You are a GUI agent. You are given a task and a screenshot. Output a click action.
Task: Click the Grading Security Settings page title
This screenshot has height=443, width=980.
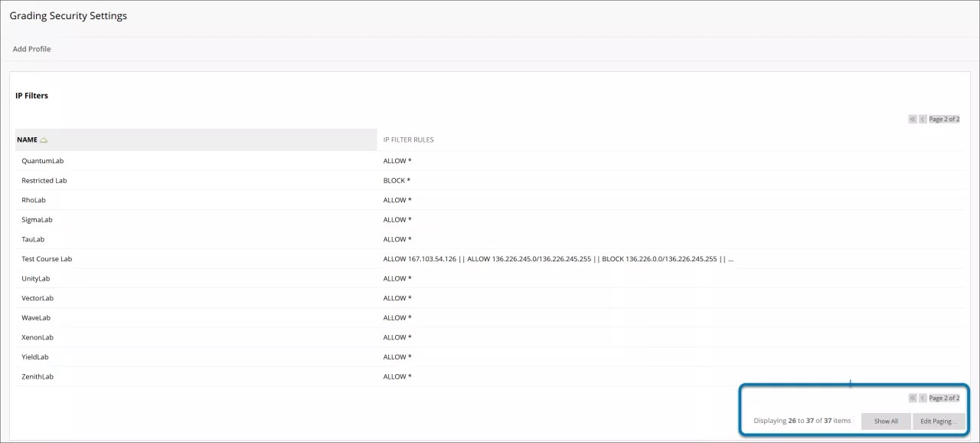point(68,15)
